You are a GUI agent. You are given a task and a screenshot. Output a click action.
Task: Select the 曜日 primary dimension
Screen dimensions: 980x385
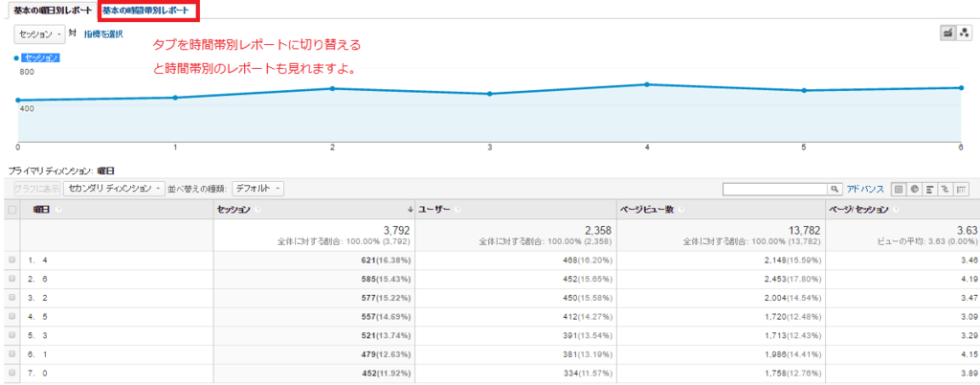[x=106, y=170]
